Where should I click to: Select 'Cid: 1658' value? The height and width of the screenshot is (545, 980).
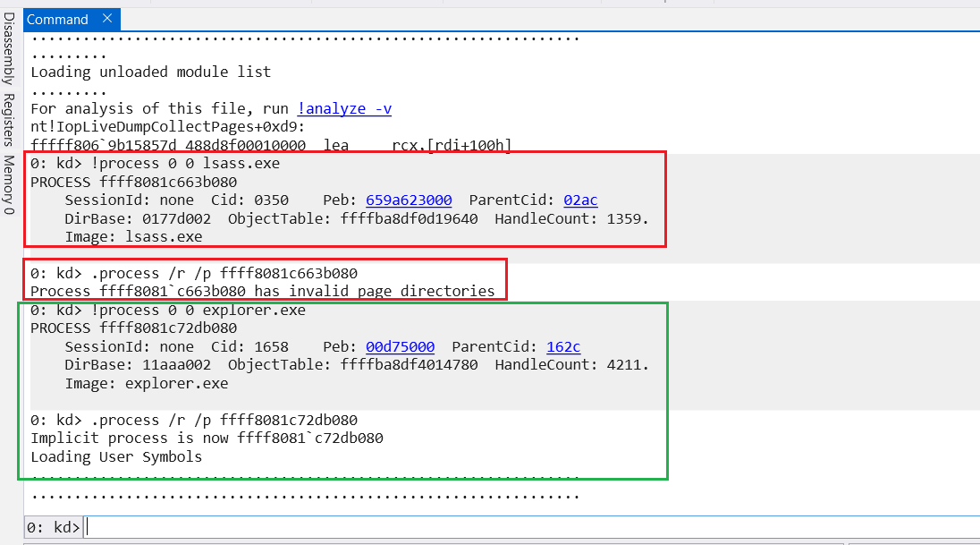pos(250,346)
